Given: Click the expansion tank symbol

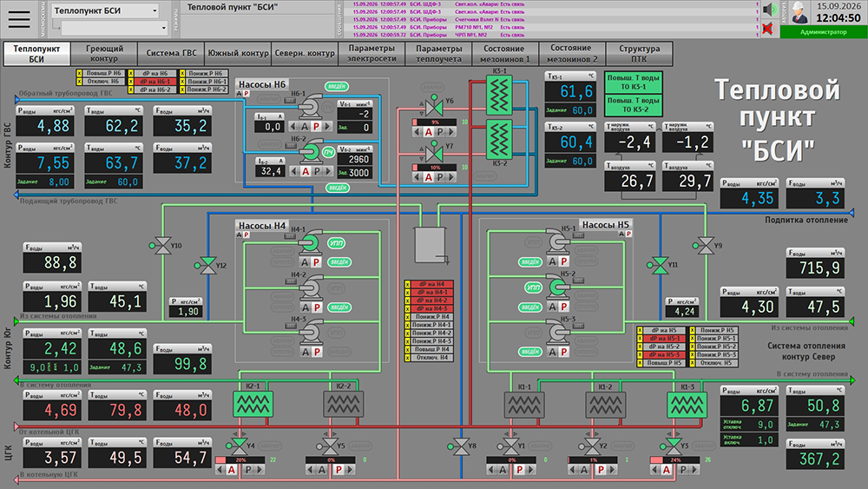Looking at the screenshot, I should point(431,245).
